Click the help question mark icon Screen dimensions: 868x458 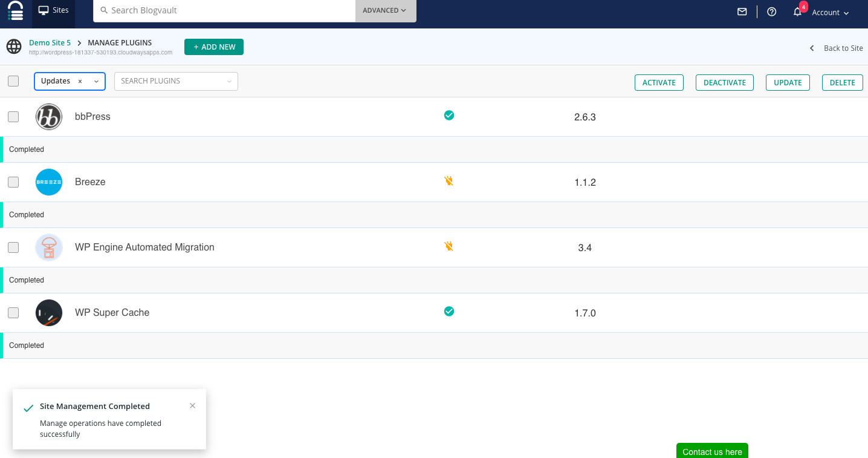coord(772,11)
